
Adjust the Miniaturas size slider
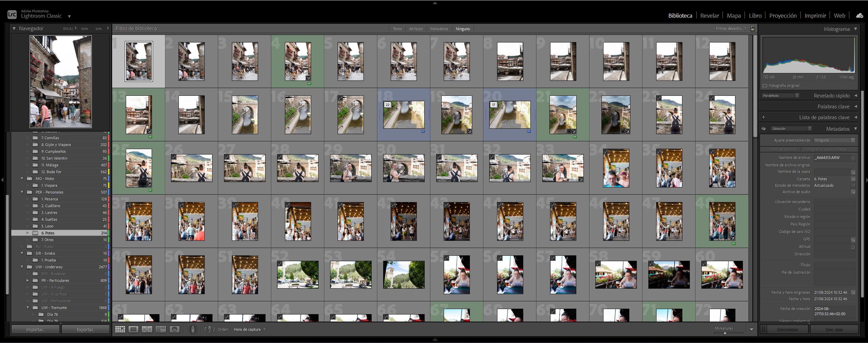click(725, 333)
